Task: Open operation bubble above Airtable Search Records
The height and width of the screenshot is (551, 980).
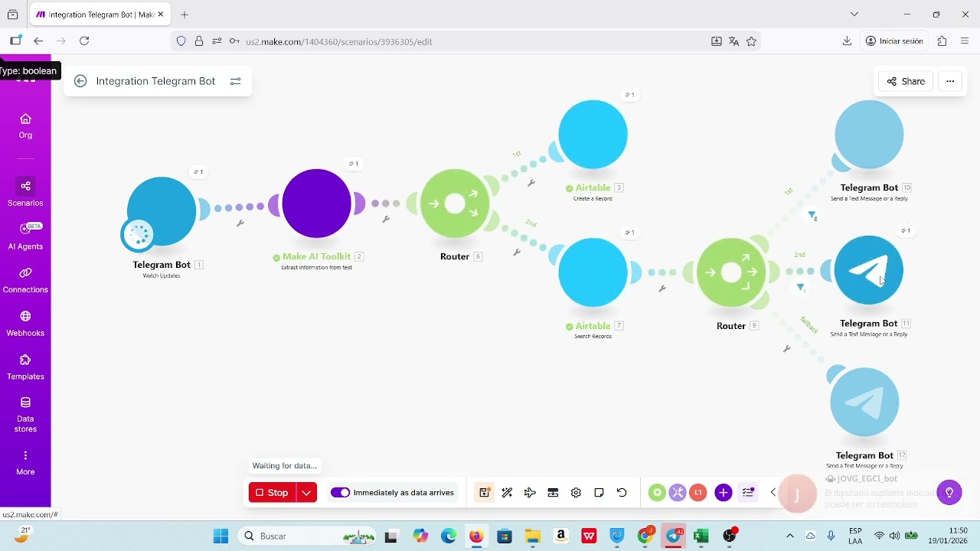Action: pyautogui.click(x=629, y=233)
